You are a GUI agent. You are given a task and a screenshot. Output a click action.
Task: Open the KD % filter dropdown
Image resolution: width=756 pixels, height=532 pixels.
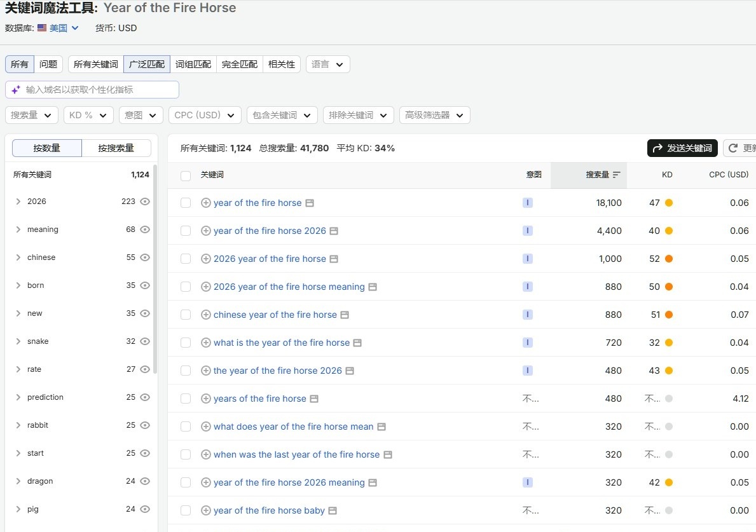pos(89,115)
